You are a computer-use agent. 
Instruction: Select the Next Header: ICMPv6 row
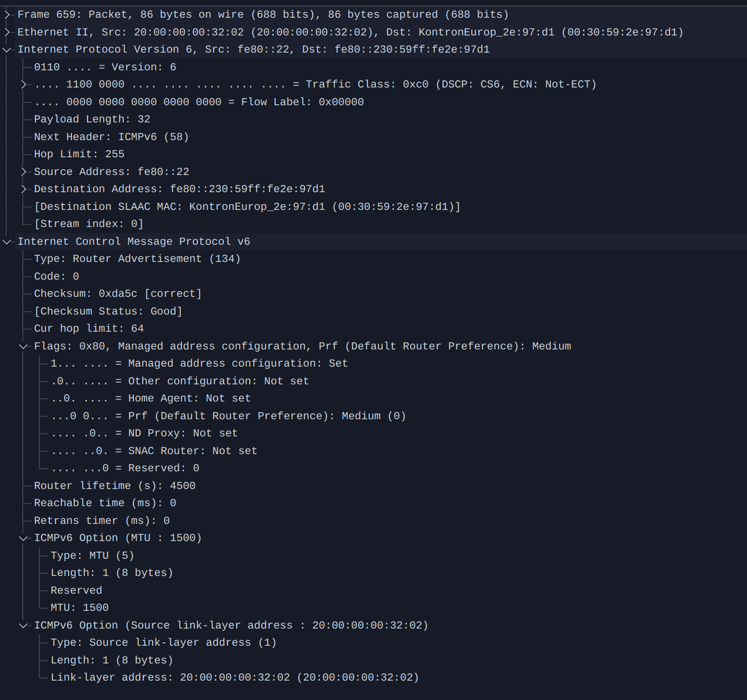(x=111, y=136)
